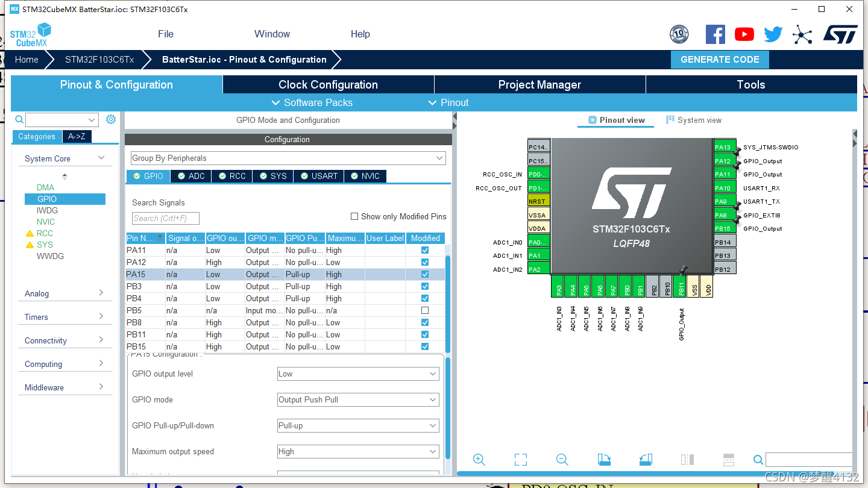Image resolution: width=868 pixels, height=488 pixels.
Task: Show the A->Z sorted list
Action: [x=77, y=136]
